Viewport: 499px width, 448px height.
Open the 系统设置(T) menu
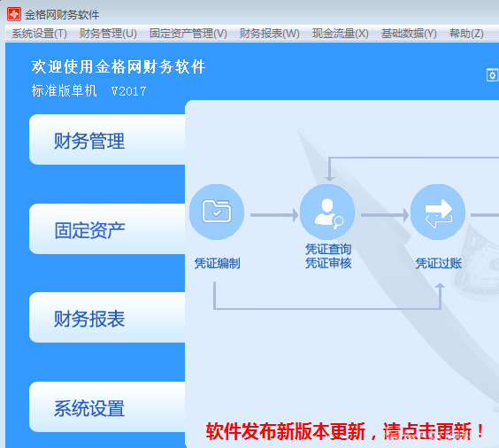pos(39,34)
